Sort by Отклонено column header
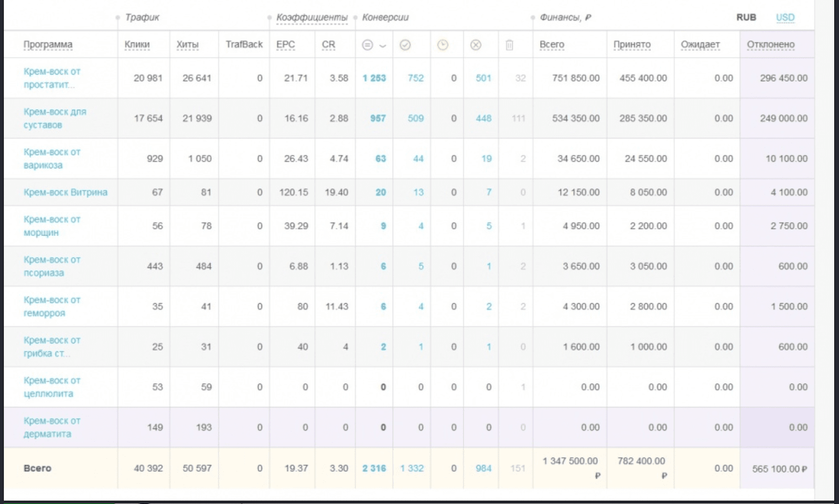Viewport: 839px width, 504px height. tap(770, 45)
